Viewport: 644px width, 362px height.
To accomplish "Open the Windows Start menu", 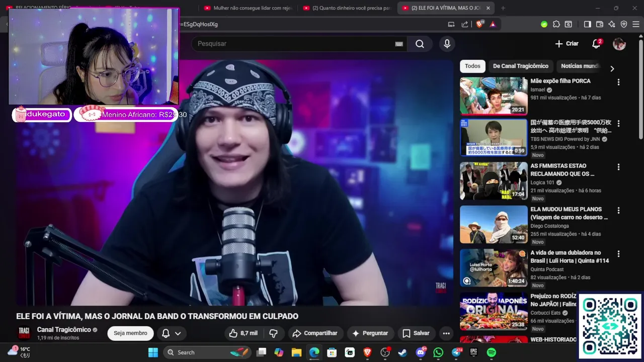I will tap(153, 352).
